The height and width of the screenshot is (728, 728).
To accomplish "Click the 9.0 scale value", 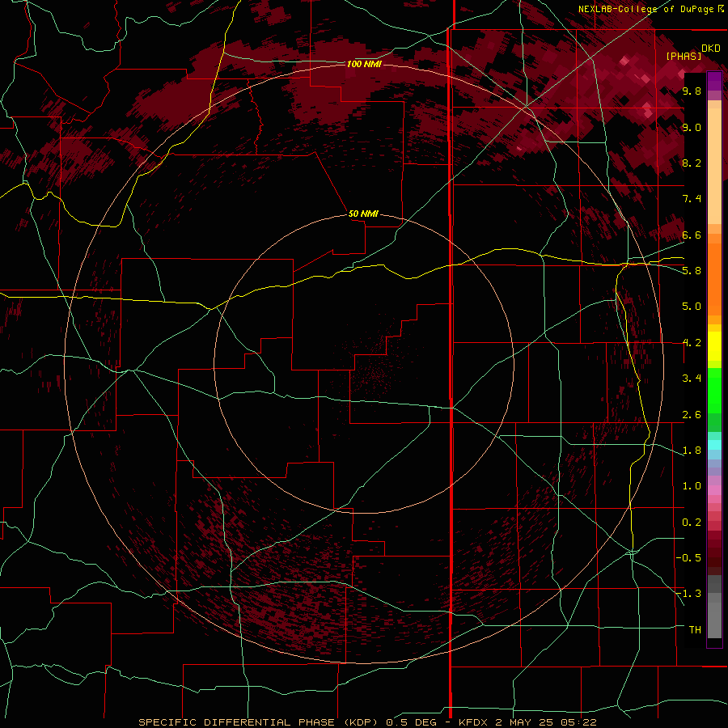I will [692, 128].
